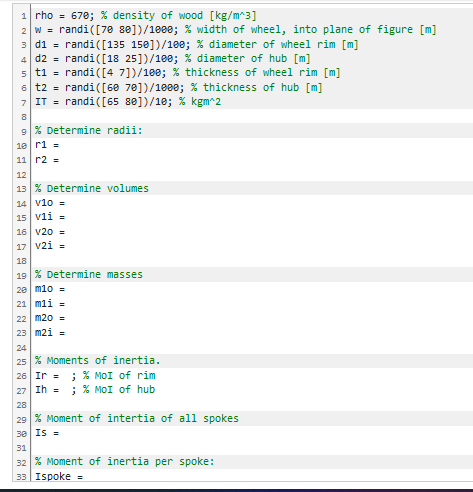This screenshot has width=473, height=492.
Task: Click the '% thickness of hub [m]' comment
Action: point(256,87)
